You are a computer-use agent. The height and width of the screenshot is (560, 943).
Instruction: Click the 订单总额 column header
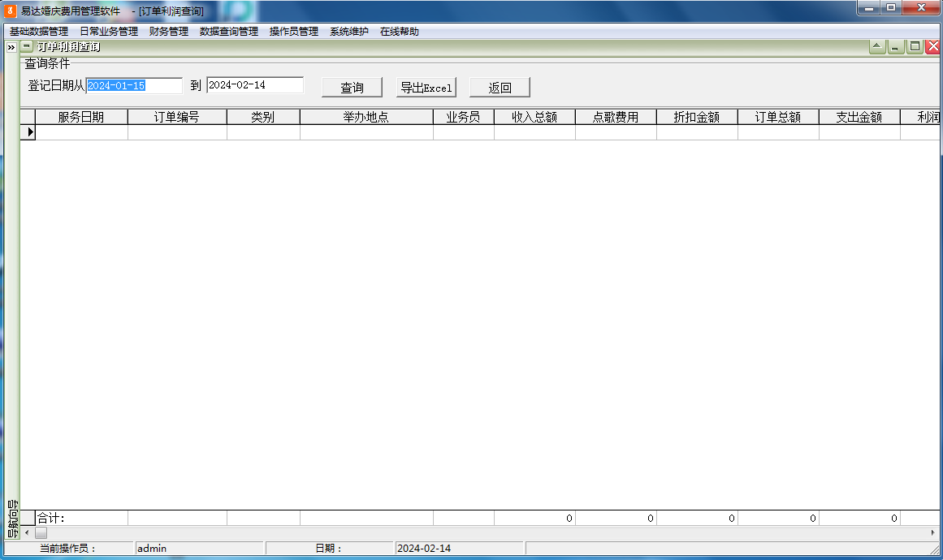pos(778,117)
